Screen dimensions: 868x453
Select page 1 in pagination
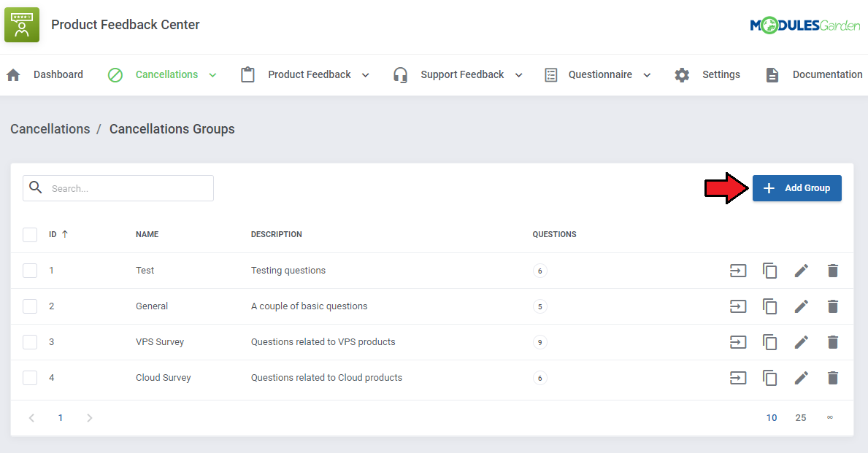[61, 417]
